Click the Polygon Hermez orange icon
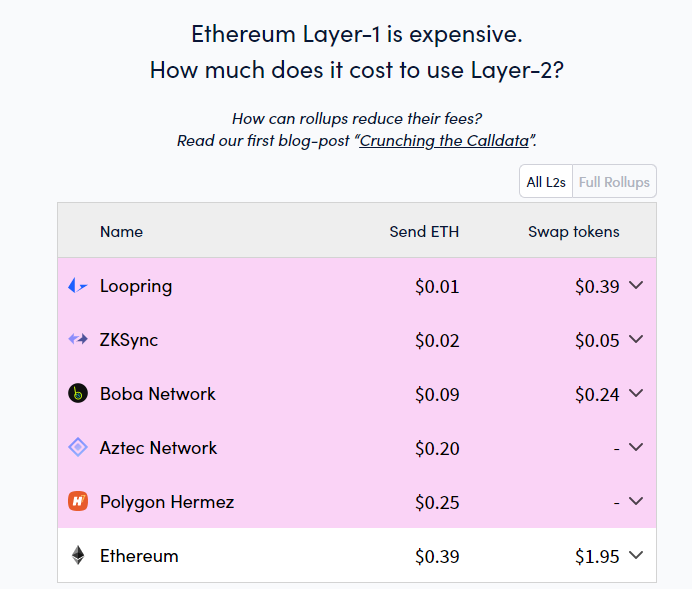This screenshot has height=589, width=692. click(x=78, y=501)
